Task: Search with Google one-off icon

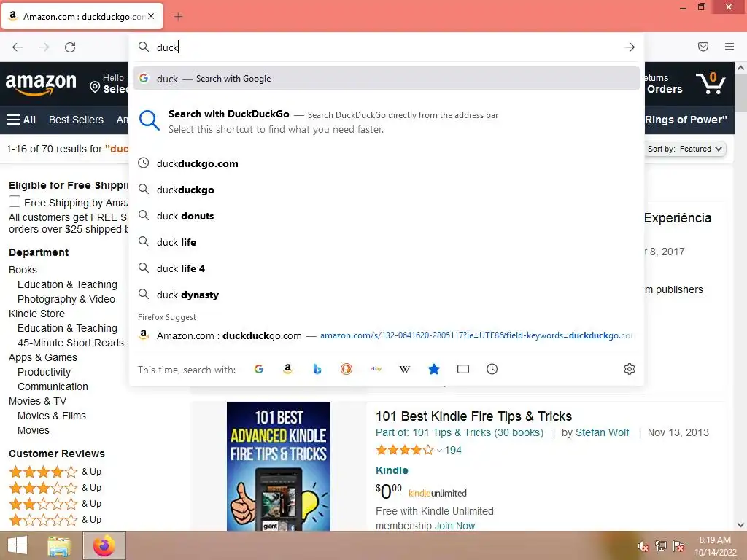Action: pos(259,369)
